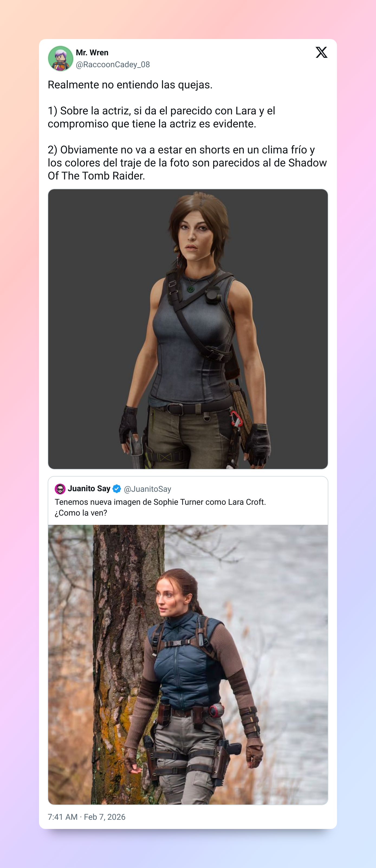The height and width of the screenshot is (868, 376).
Task: Click the 'Of The Tomb Raider.' text
Action: pyautogui.click(x=96, y=176)
